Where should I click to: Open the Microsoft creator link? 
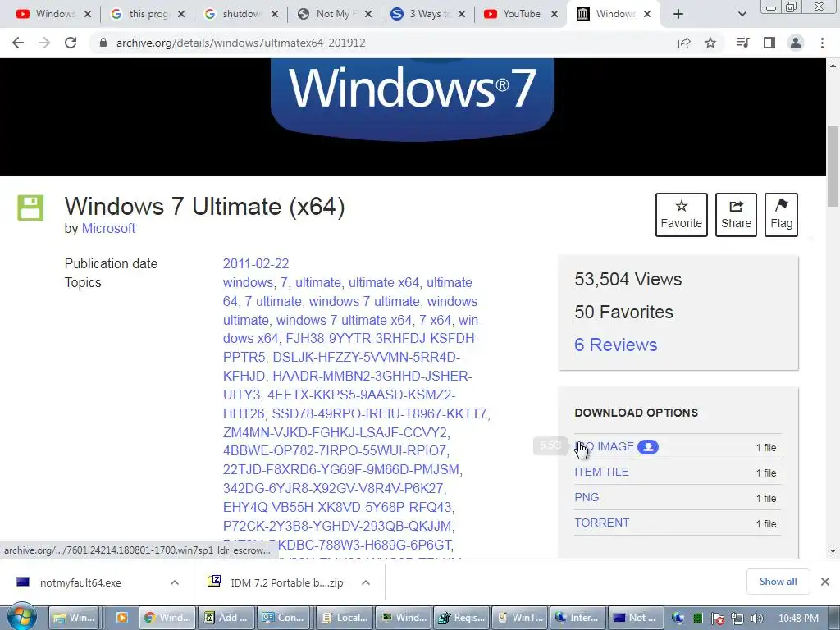click(108, 228)
